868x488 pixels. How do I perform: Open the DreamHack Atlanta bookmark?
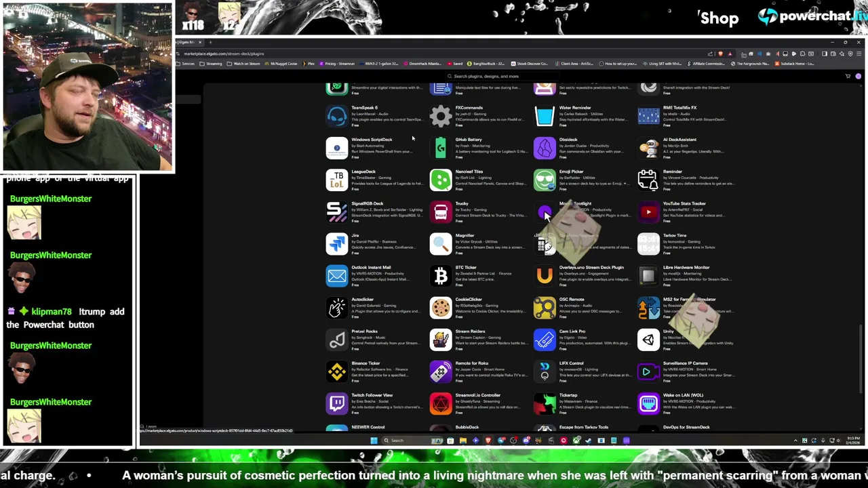coord(421,64)
